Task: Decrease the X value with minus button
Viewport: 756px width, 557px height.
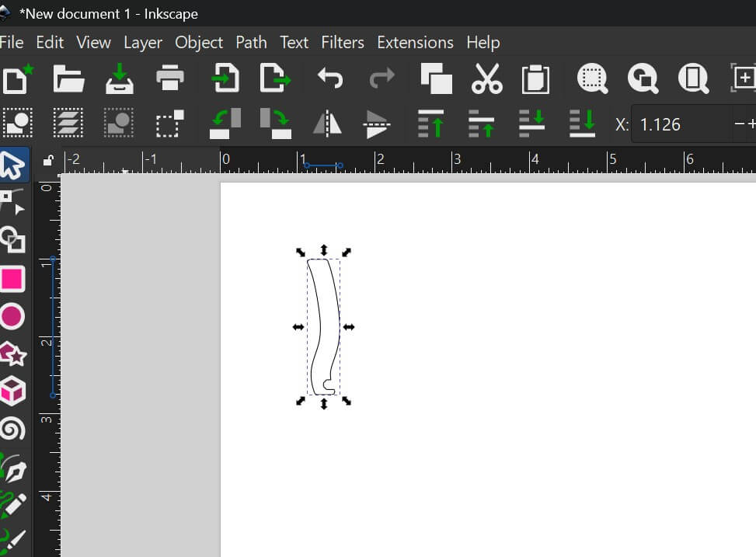Action: pos(739,124)
